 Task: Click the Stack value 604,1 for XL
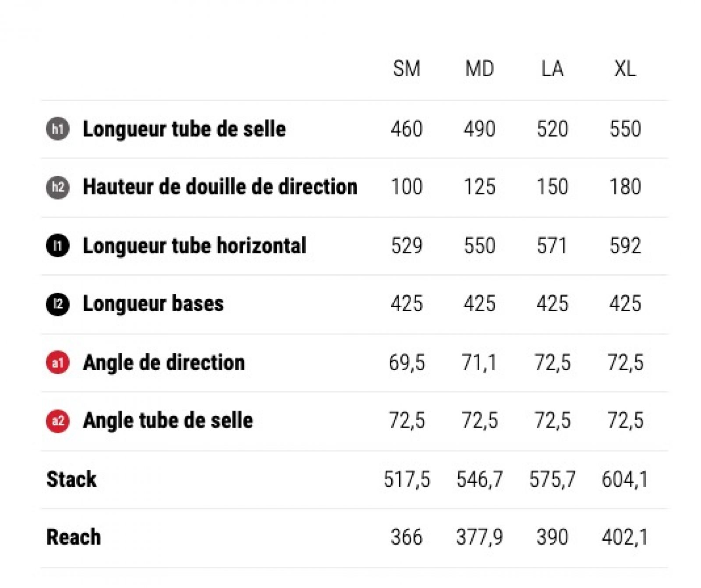[625, 479]
